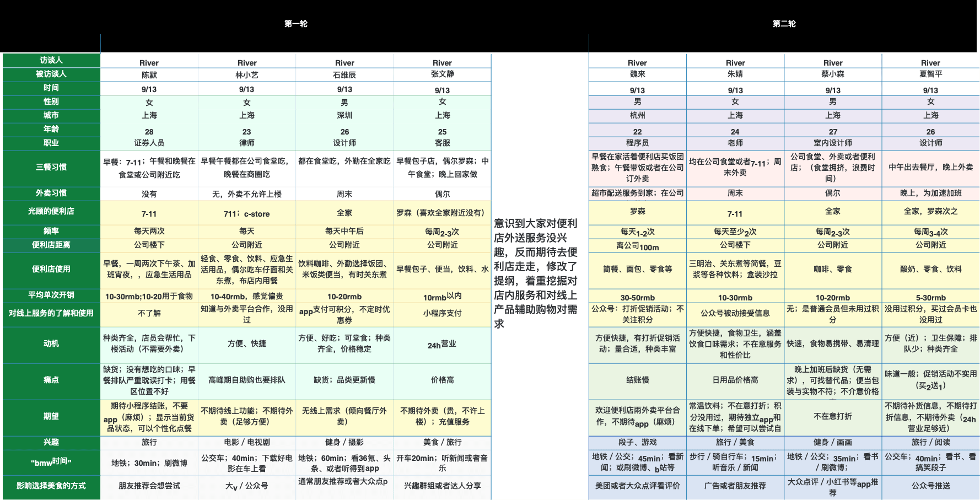Click the 访谈人 row header
The width and height of the screenshot is (980, 500).
[x=51, y=60]
